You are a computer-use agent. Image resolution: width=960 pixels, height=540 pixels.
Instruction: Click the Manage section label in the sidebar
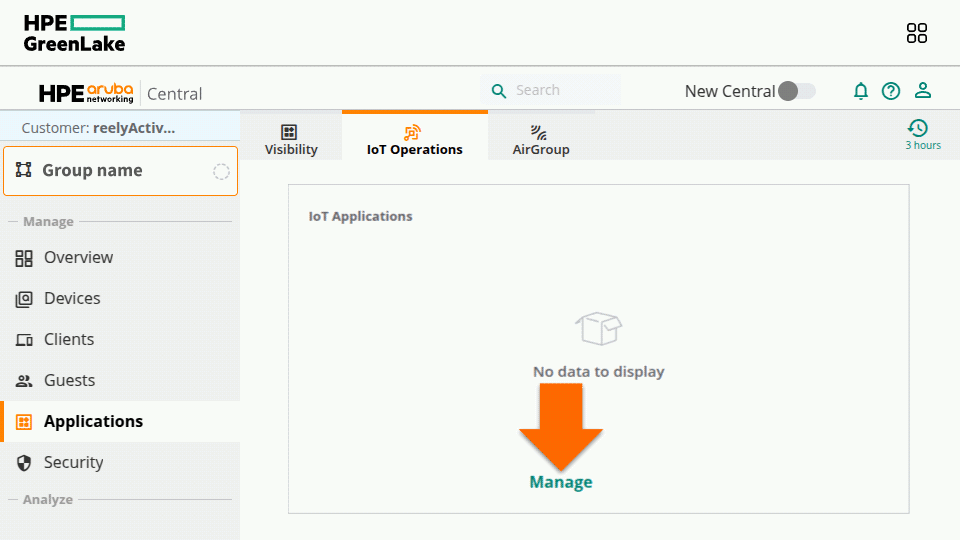(x=48, y=222)
